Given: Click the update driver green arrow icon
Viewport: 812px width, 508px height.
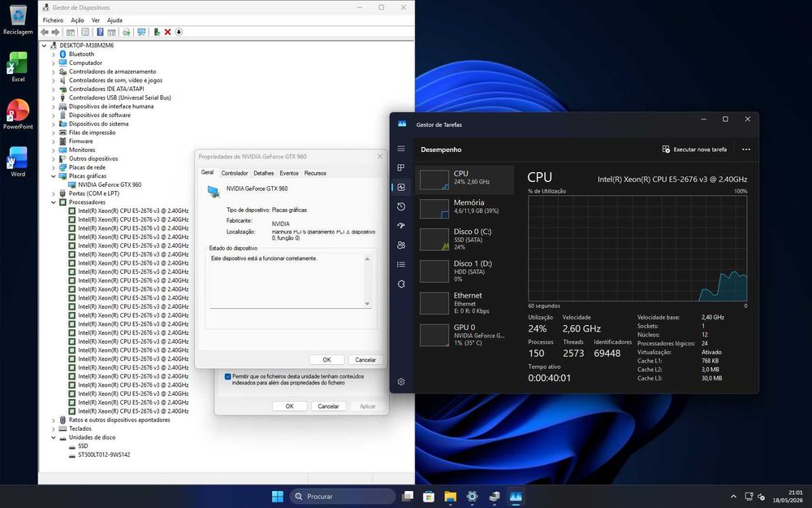Looking at the screenshot, I should pyautogui.click(x=157, y=33).
